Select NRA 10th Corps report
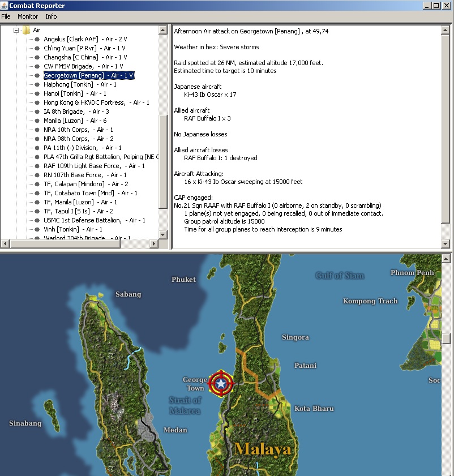 tap(78, 130)
